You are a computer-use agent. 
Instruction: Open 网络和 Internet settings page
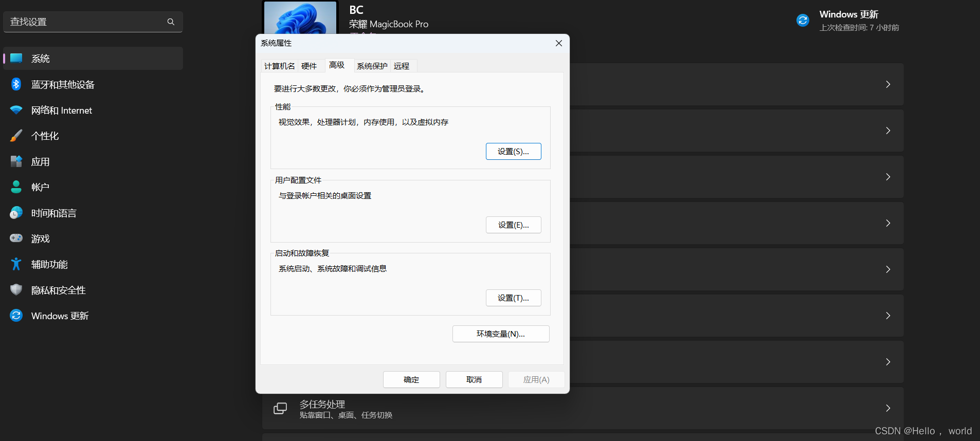point(93,110)
